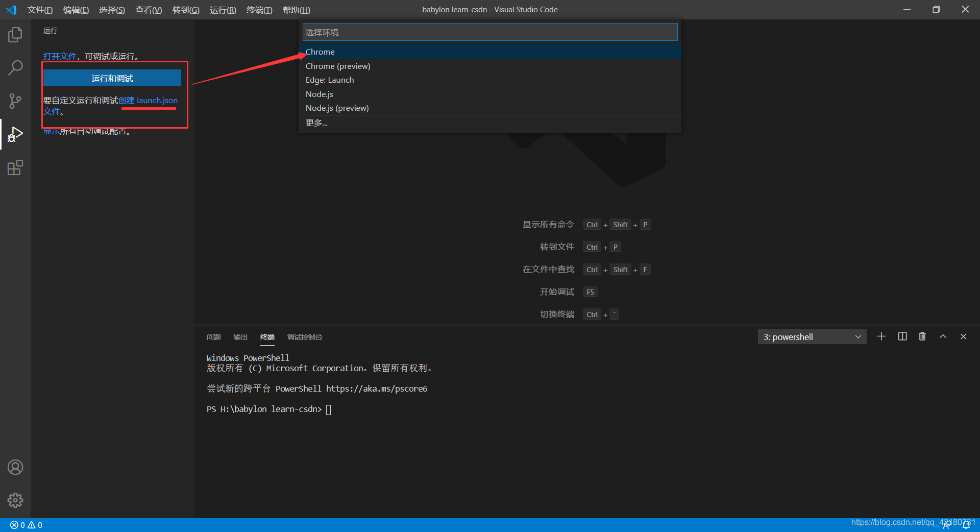The image size is (980, 532).
Task: Open the Manage gear icon
Action: pos(15,500)
